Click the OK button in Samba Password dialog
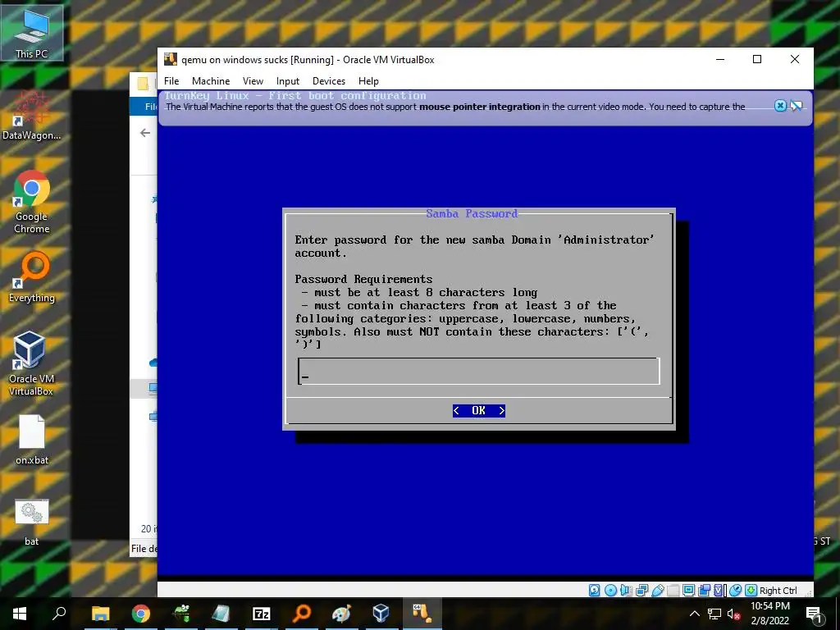Viewport: 840px width, 630px height. pyautogui.click(x=479, y=410)
